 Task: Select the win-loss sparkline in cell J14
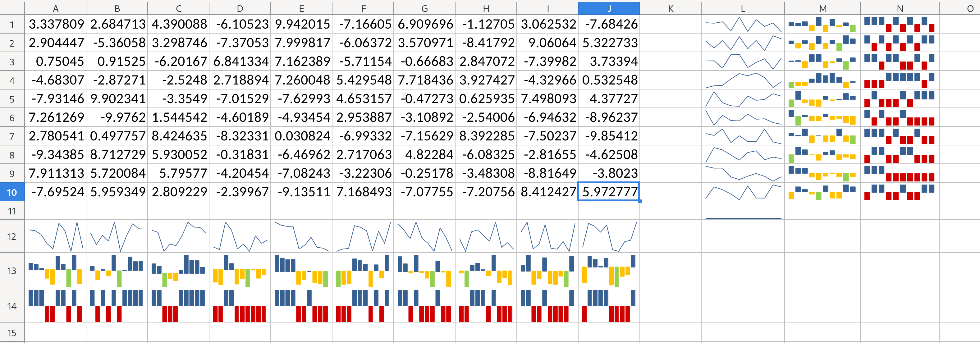tap(609, 306)
